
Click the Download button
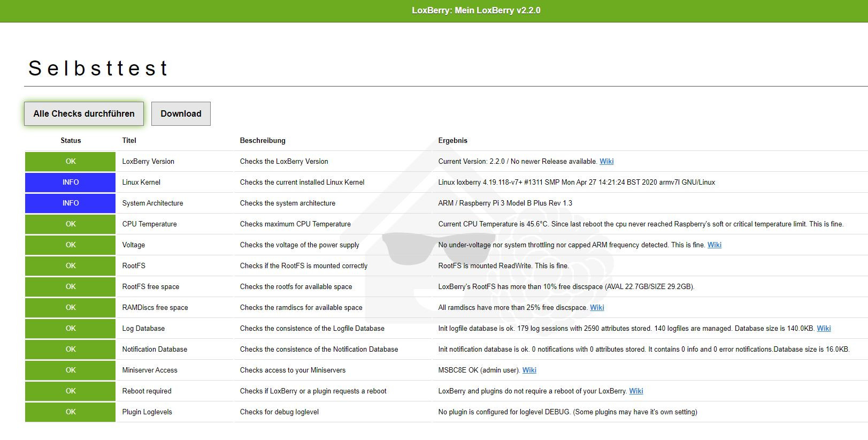[x=181, y=113]
